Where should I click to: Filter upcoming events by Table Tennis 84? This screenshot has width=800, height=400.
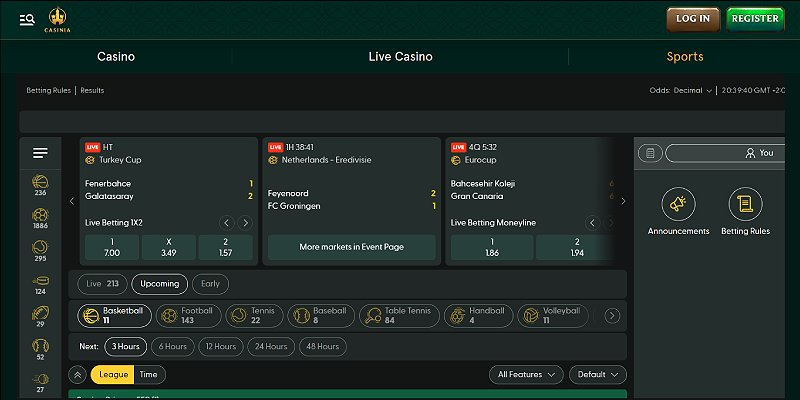[x=399, y=316]
